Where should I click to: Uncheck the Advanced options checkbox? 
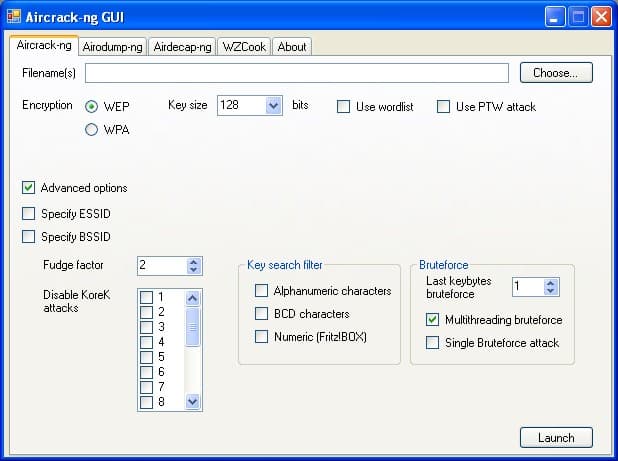(x=28, y=188)
